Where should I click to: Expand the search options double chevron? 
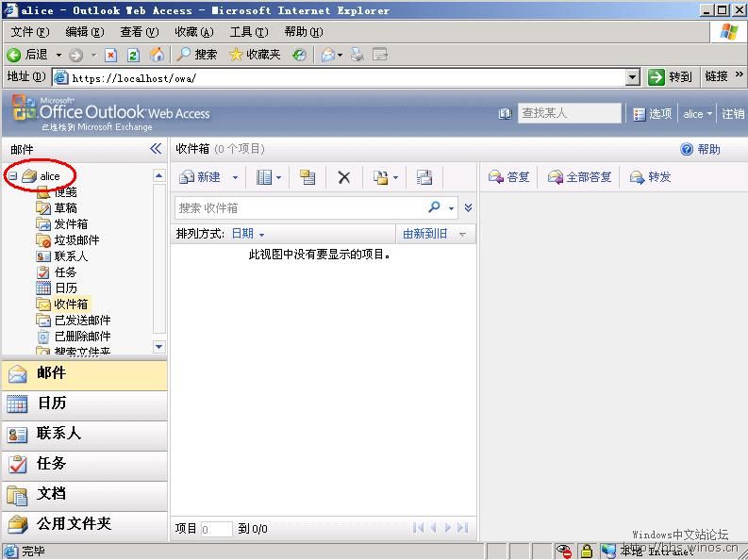pos(468,207)
